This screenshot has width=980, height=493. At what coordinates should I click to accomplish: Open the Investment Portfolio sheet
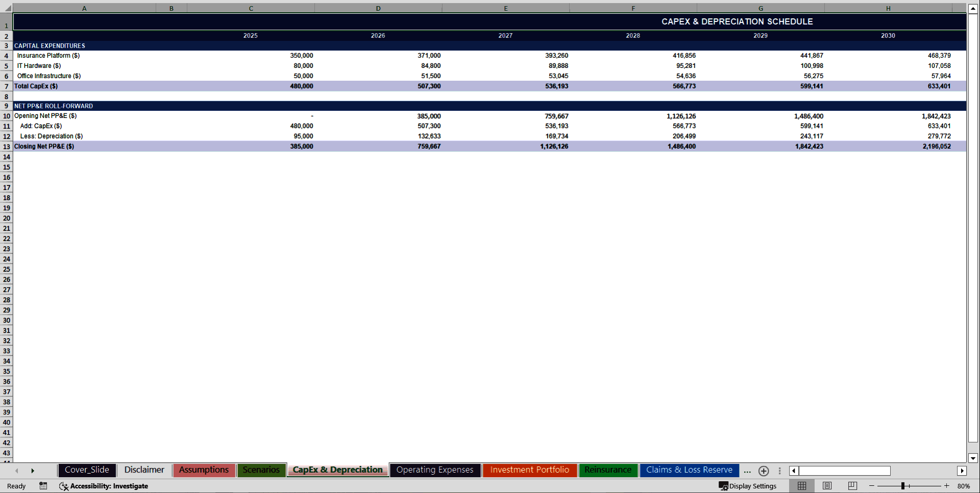point(529,470)
